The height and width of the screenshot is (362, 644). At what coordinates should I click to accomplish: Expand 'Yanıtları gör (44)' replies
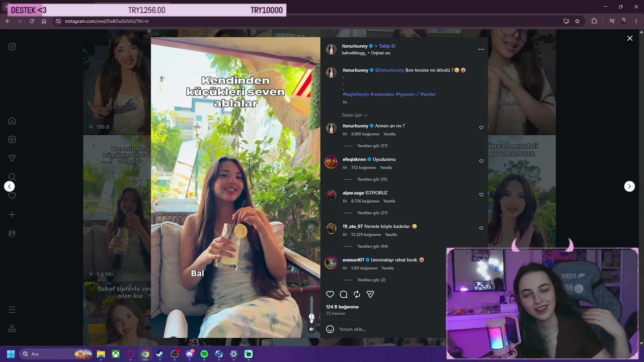coord(372,246)
